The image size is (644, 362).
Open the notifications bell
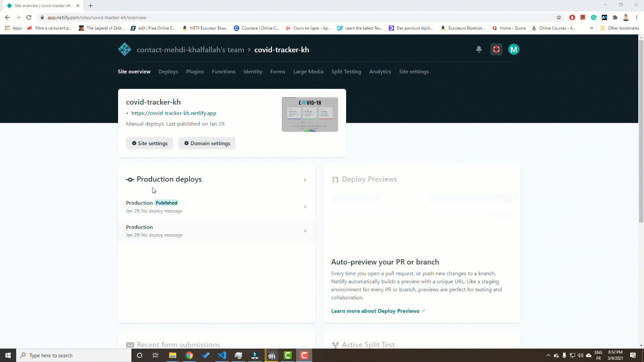(x=479, y=50)
